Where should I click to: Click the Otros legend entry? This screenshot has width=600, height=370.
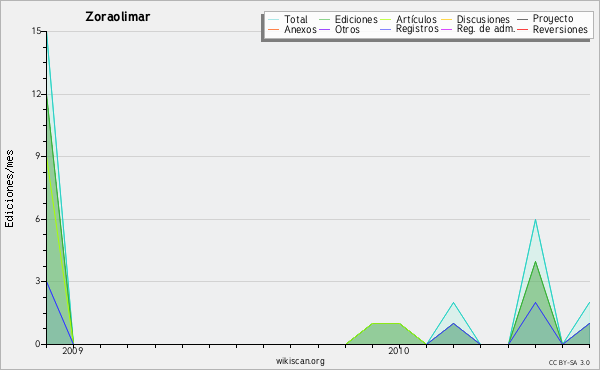coord(339,29)
